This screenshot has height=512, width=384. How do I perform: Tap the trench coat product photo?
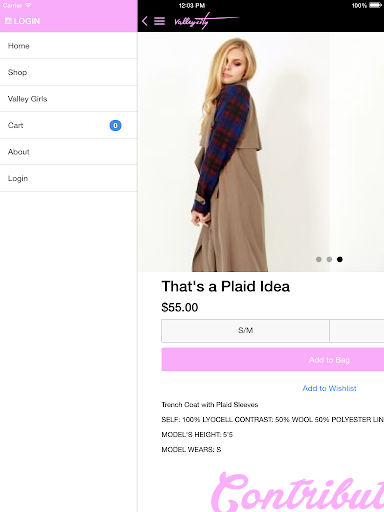tap(261, 152)
